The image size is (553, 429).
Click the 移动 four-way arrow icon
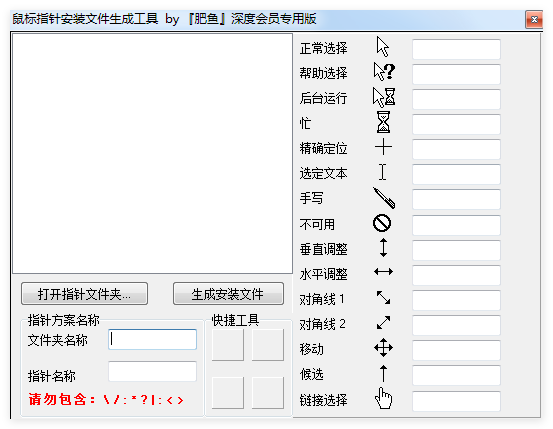click(383, 348)
